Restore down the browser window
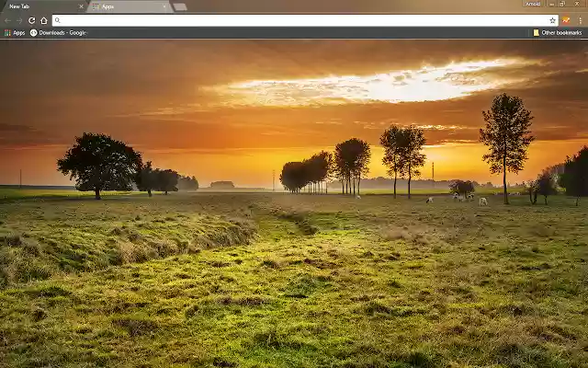Viewport: 588px width, 368px height. pyautogui.click(x=562, y=4)
